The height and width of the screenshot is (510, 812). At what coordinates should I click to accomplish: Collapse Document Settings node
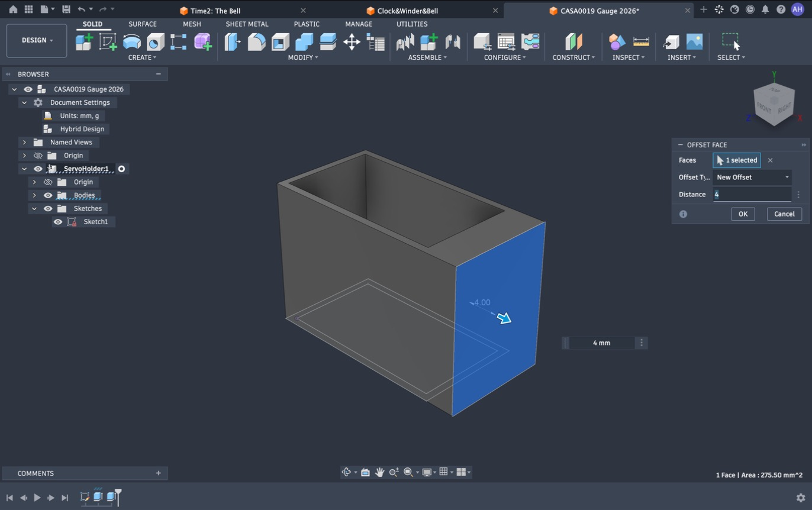(24, 102)
